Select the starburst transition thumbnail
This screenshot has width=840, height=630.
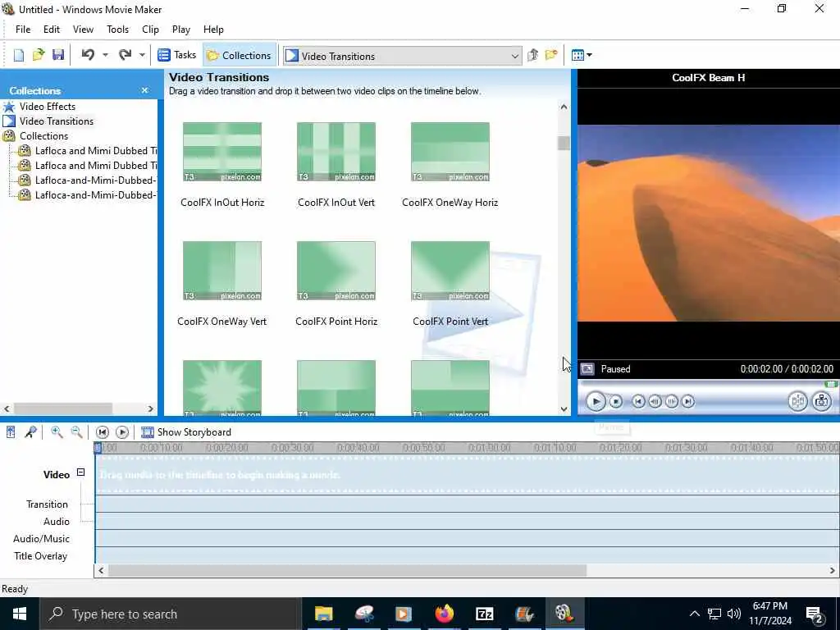pos(222,388)
